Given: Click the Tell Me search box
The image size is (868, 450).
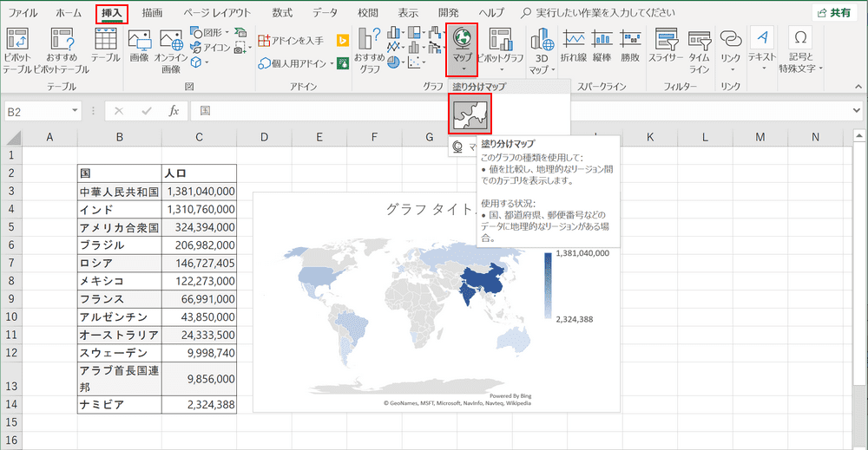Looking at the screenshot, I should pos(598,13).
